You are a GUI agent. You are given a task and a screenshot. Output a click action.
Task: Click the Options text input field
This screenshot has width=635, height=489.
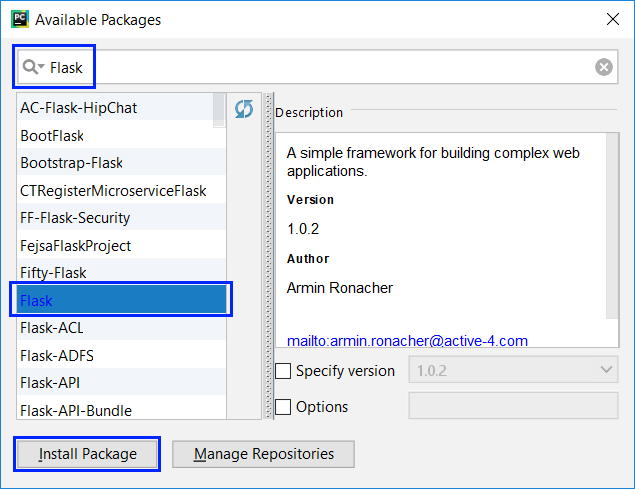tap(514, 407)
